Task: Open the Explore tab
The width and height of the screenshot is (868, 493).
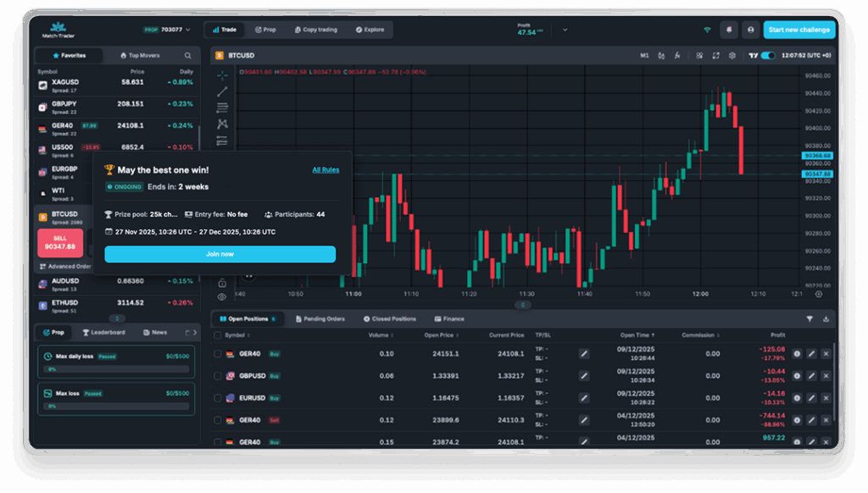Action: coord(370,30)
